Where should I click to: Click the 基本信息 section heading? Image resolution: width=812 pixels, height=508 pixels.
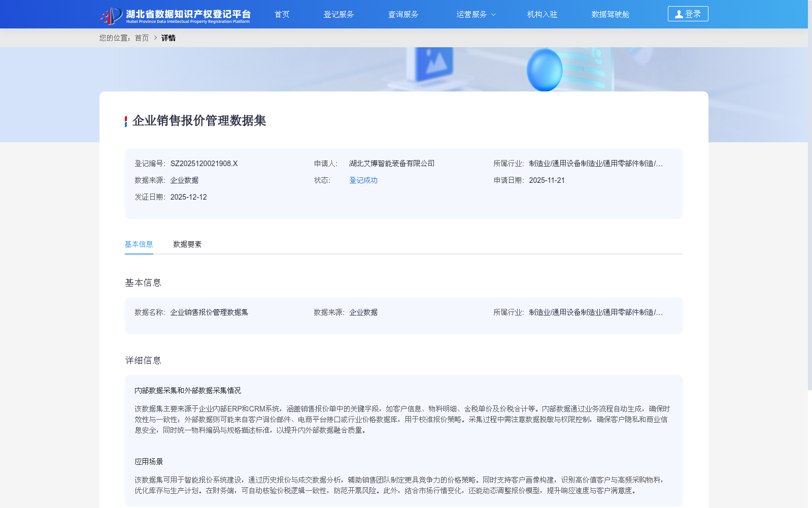pos(143,282)
